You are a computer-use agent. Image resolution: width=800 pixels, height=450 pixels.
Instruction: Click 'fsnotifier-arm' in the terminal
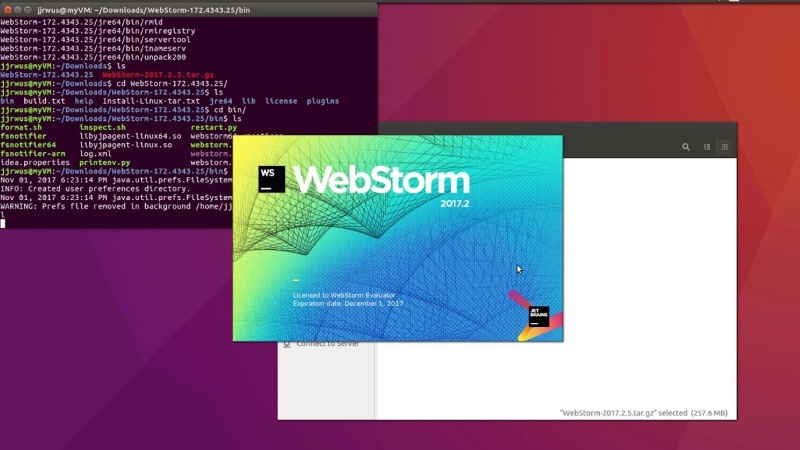(x=33, y=154)
